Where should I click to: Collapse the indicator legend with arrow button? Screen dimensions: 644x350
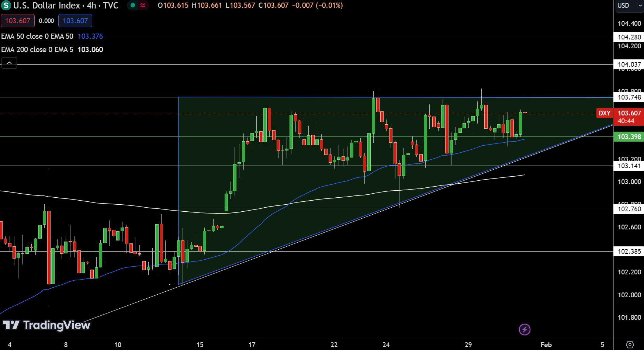pyautogui.click(x=9, y=63)
